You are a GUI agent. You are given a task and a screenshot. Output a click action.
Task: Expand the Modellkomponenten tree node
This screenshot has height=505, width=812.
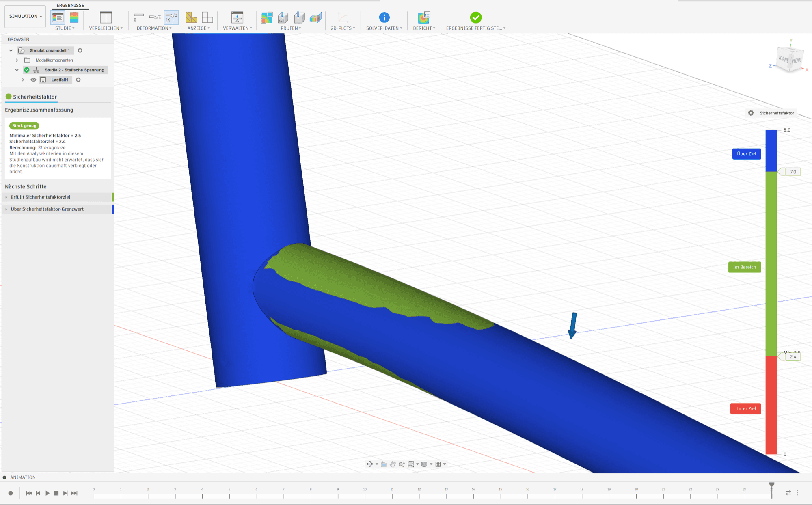pos(17,60)
